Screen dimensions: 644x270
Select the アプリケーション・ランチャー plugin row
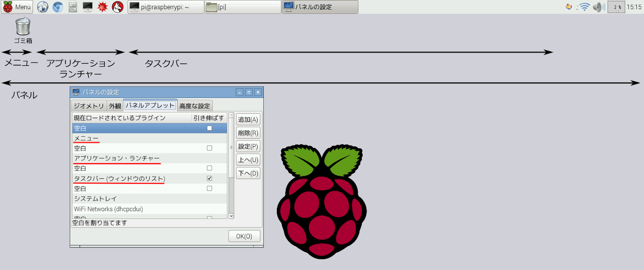(x=149, y=158)
